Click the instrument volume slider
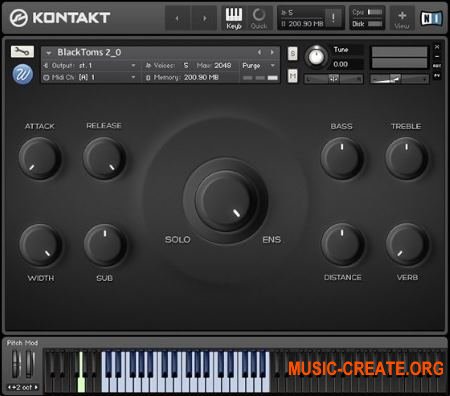 click(x=399, y=79)
